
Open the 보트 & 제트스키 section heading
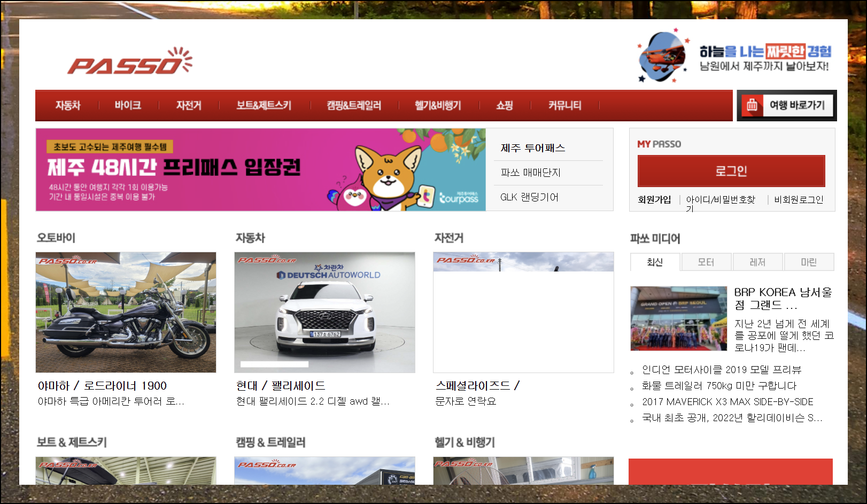point(72,442)
